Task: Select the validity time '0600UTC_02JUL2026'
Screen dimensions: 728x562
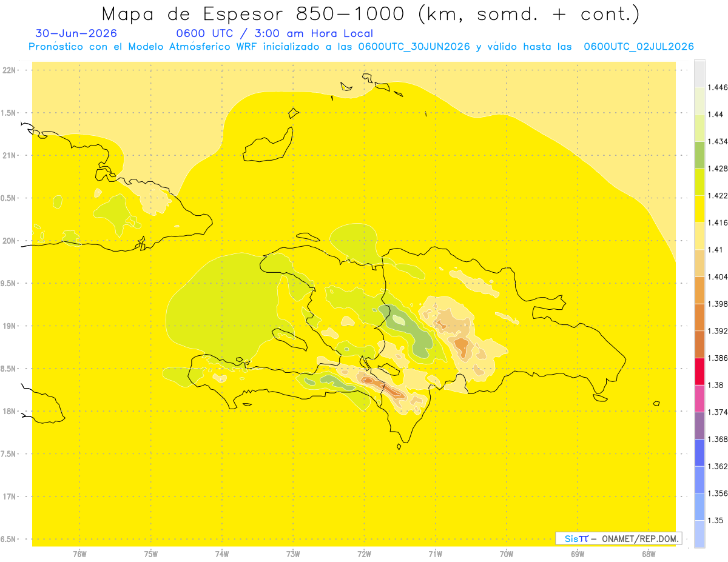Action: coord(638,47)
